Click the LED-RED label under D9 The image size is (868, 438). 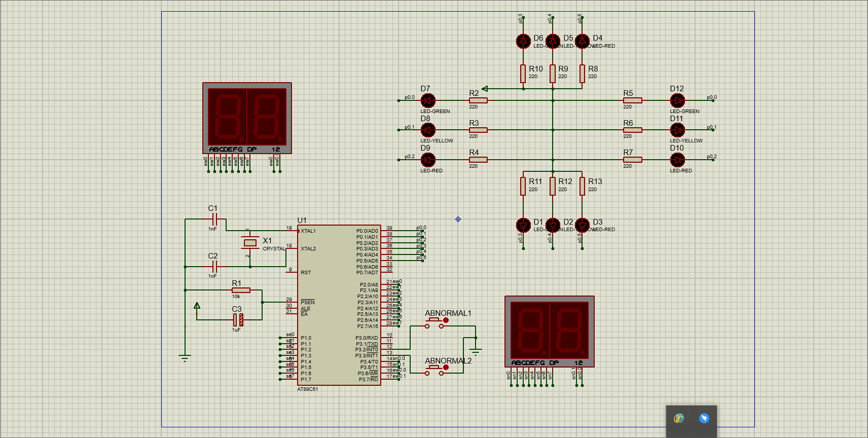coord(431,171)
